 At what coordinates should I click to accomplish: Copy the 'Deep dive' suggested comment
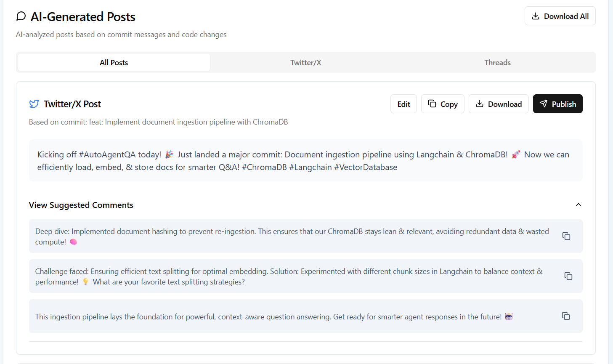coord(566,236)
